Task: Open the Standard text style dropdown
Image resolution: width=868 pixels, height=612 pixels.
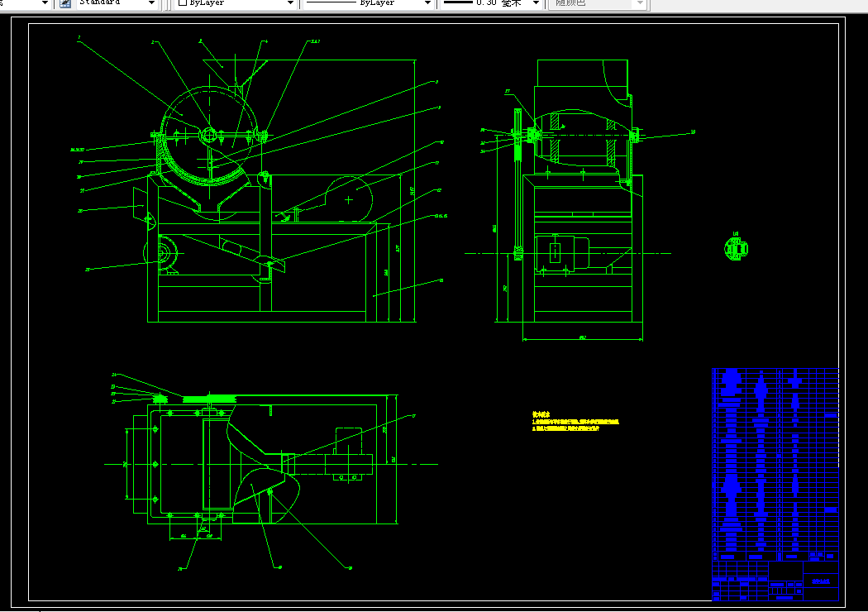Action: point(151,3)
